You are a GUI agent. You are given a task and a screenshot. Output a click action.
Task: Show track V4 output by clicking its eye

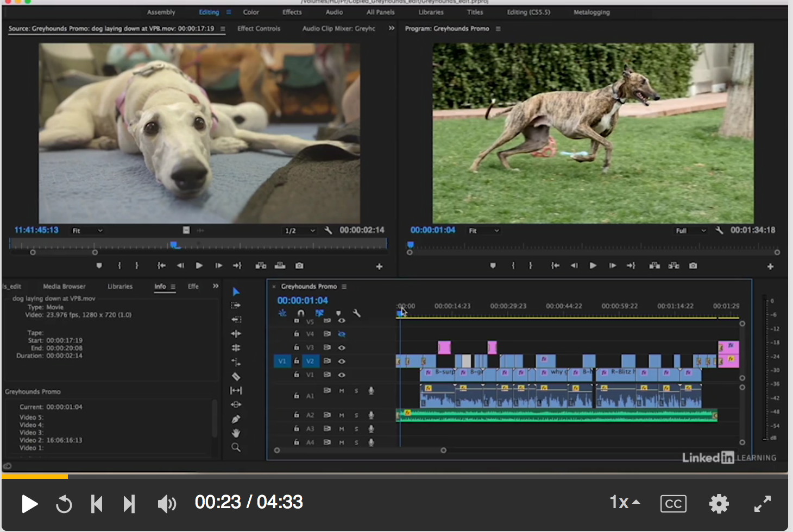tap(342, 334)
